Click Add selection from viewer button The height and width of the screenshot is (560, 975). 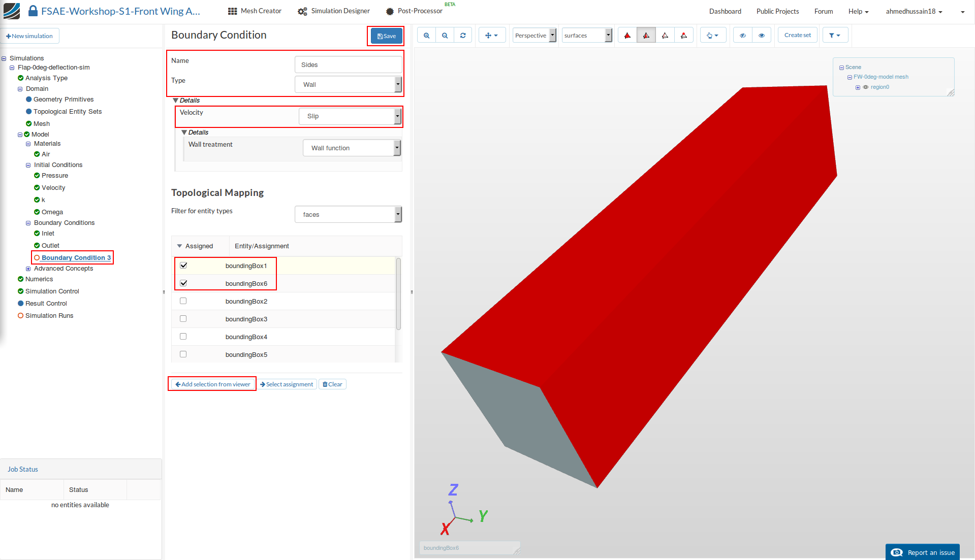[212, 384]
